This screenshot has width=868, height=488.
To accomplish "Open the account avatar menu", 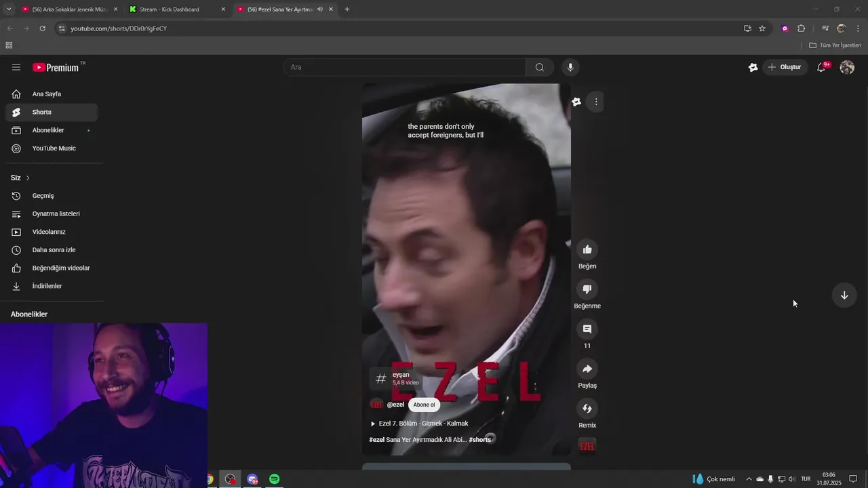I will pos(847,67).
